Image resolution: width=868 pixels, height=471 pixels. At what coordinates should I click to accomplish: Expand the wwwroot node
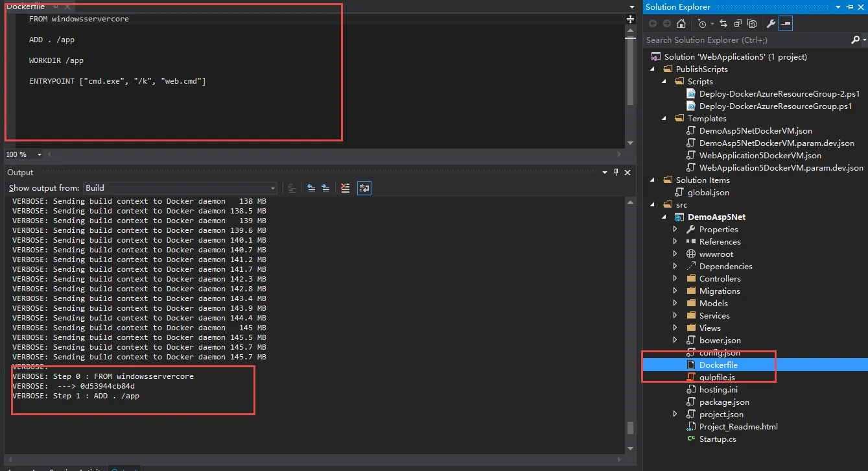(x=675, y=254)
